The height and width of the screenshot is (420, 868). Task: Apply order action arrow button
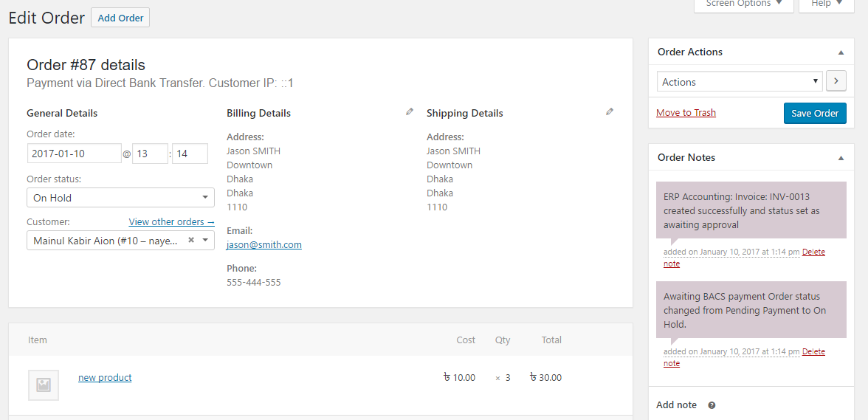click(836, 81)
